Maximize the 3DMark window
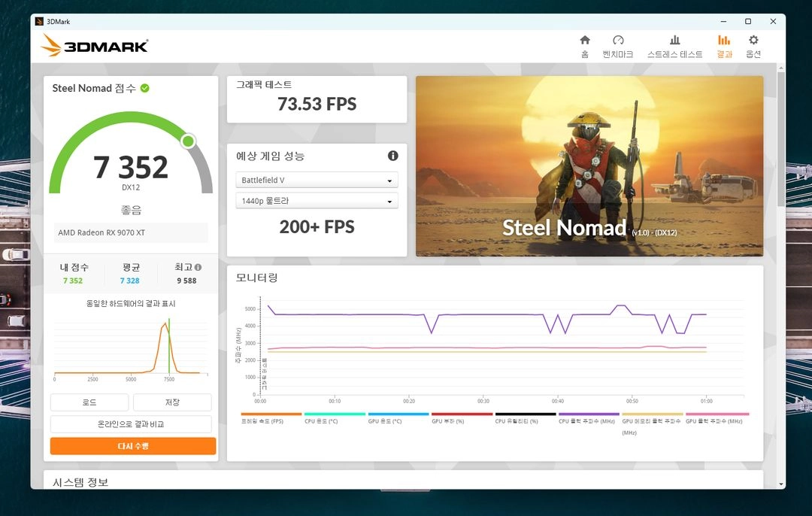This screenshot has width=812, height=516. click(x=748, y=21)
